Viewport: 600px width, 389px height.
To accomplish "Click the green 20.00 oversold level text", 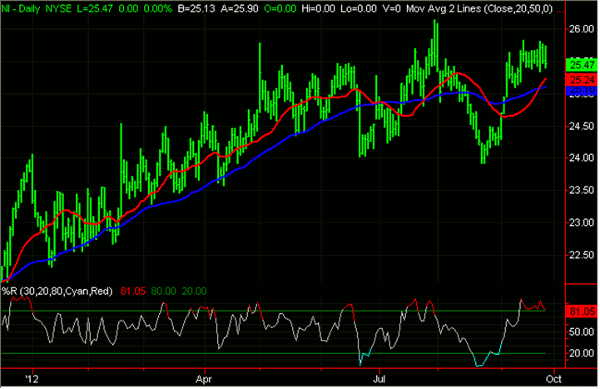I will pyautogui.click(x=194, y=291).
